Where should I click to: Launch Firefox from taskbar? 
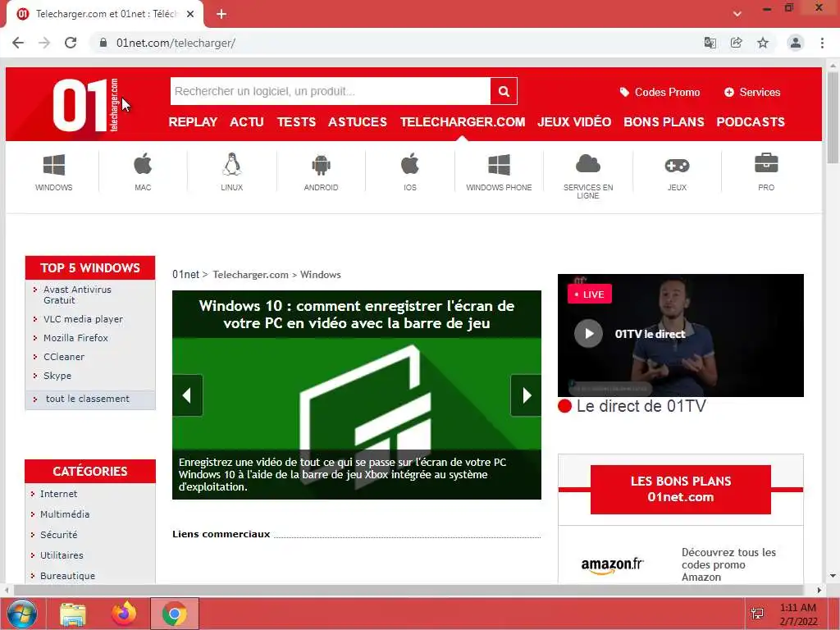(x=124, y=614)
